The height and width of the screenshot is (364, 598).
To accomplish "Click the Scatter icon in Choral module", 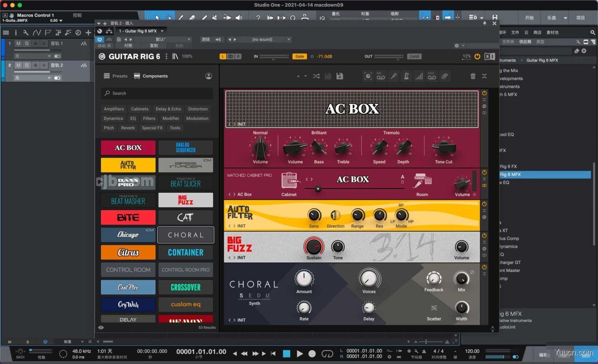I will [434, 308].
